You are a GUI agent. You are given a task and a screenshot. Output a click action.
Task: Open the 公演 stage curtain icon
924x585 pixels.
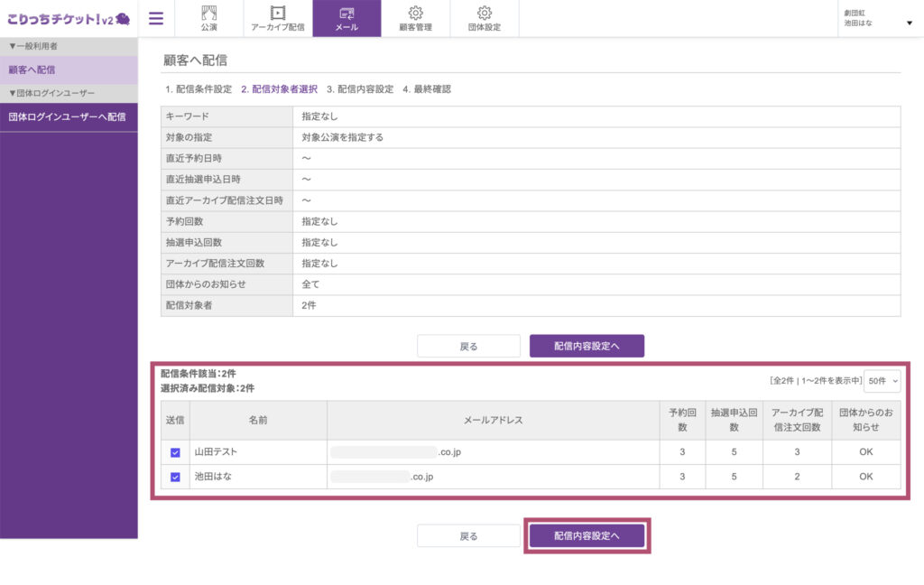click(209, 13)
